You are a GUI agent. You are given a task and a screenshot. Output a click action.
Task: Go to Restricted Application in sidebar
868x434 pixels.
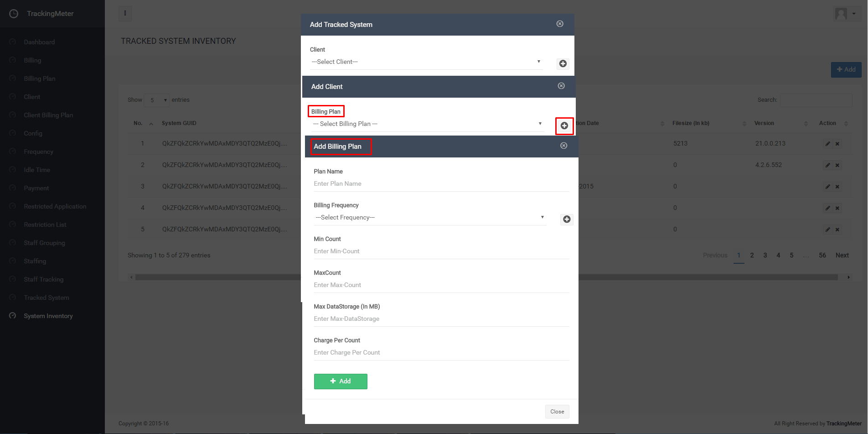[55, 206]
